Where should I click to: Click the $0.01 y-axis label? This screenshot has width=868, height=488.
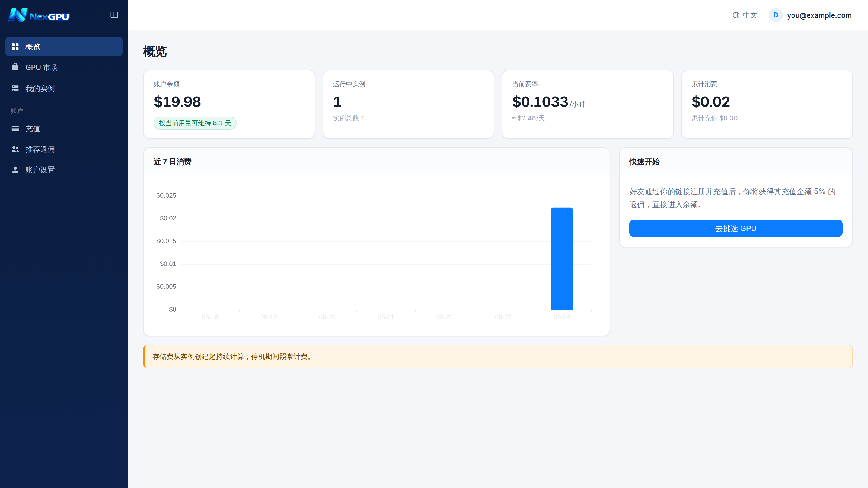tap(168, 264)
